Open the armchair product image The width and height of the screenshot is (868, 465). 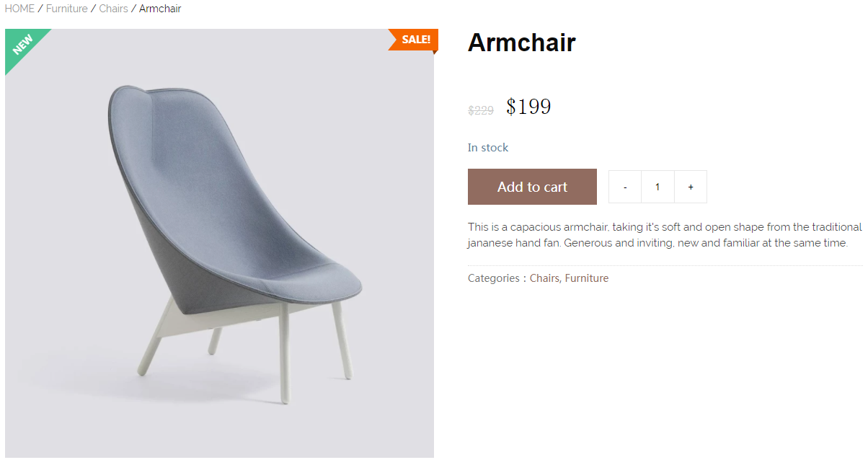[x=219, y=243]
